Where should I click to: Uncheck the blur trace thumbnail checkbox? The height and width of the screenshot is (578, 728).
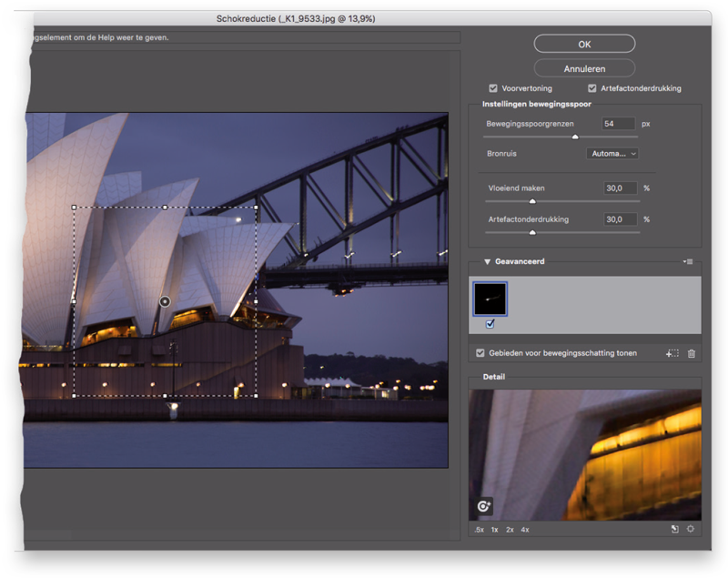pyautogui.click(x=490, y=324)
